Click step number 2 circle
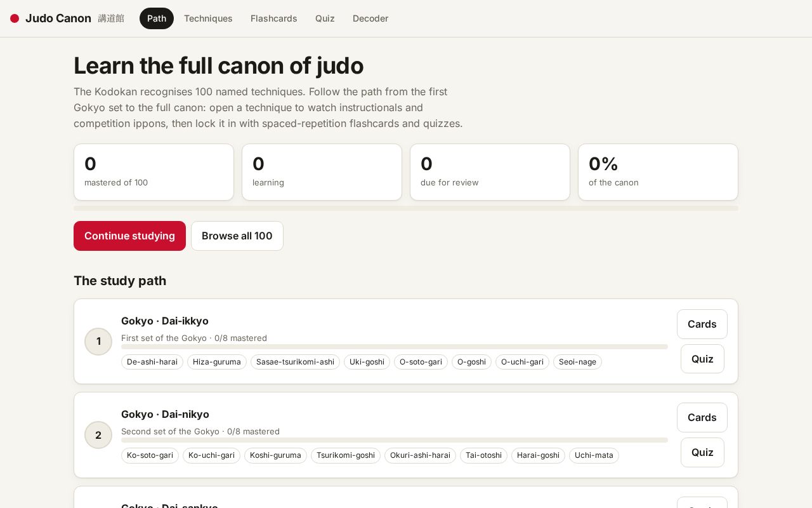This screenshot has width=812, height=508. coord(98,435)
